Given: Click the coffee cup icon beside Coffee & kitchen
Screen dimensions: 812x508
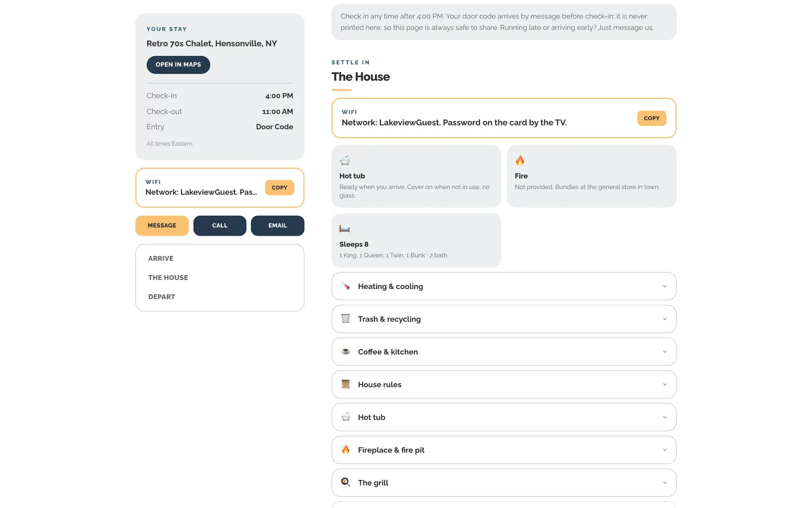Looking at the screenshot, I should pyautogui.click(x=346, y=352).
